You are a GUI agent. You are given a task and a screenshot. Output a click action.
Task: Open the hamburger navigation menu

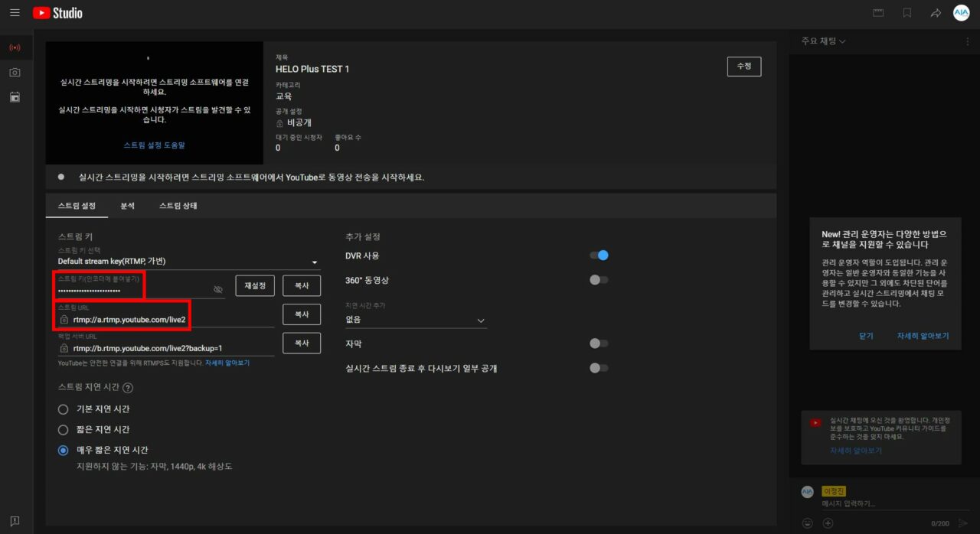(x=15, y=13)
